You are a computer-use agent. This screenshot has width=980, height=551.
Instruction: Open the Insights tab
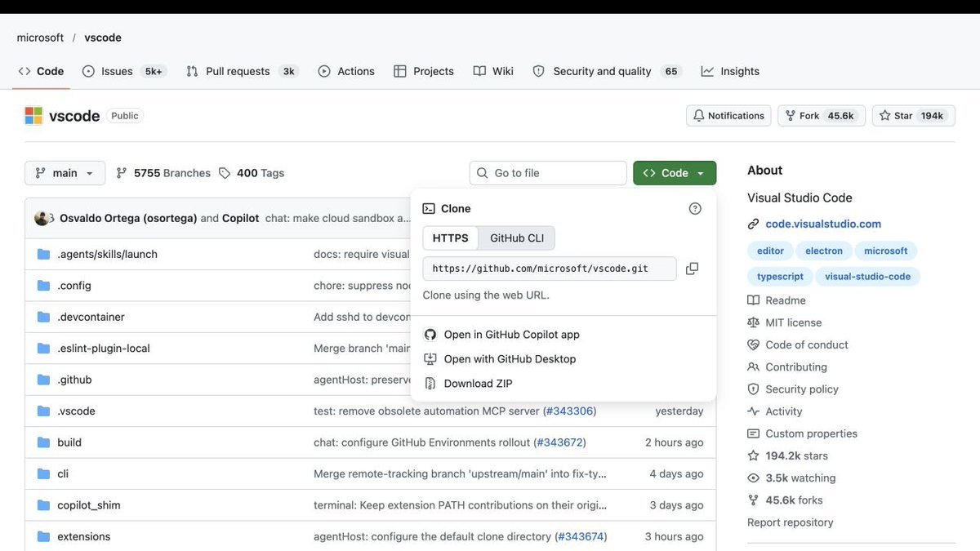tap(730, 71)
